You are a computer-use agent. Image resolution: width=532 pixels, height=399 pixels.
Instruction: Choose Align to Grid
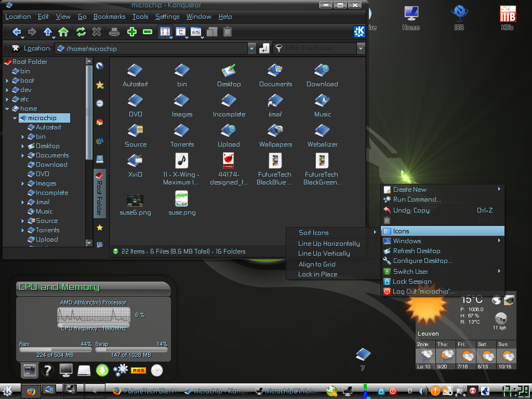[332, 264]
